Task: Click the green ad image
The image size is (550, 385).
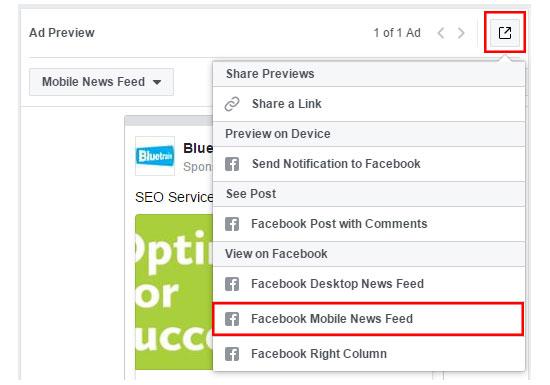Action: point(174,292)
